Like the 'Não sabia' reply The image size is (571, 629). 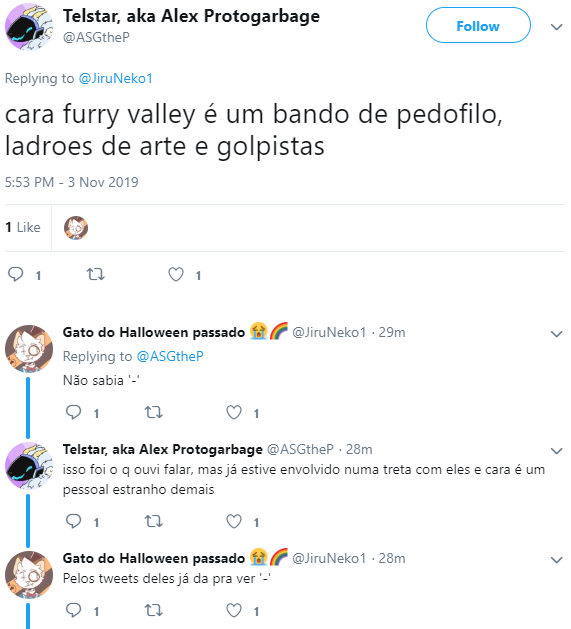coord(234,412)
